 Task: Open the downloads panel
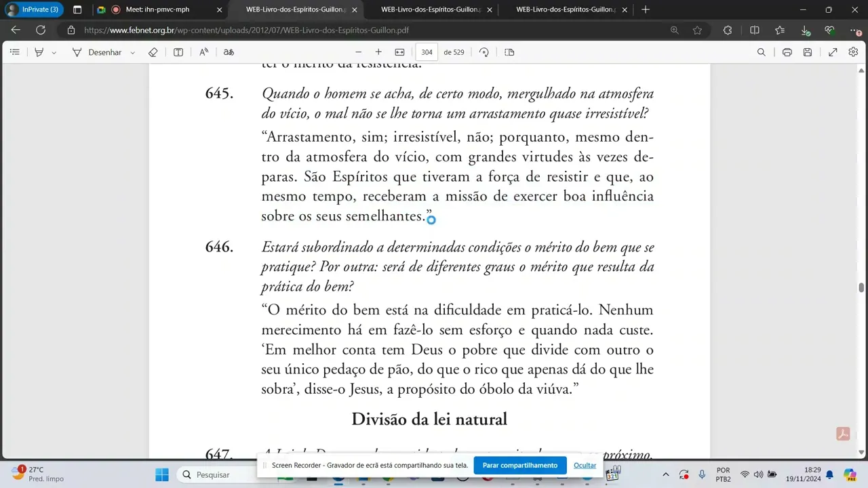coord(805,30)
